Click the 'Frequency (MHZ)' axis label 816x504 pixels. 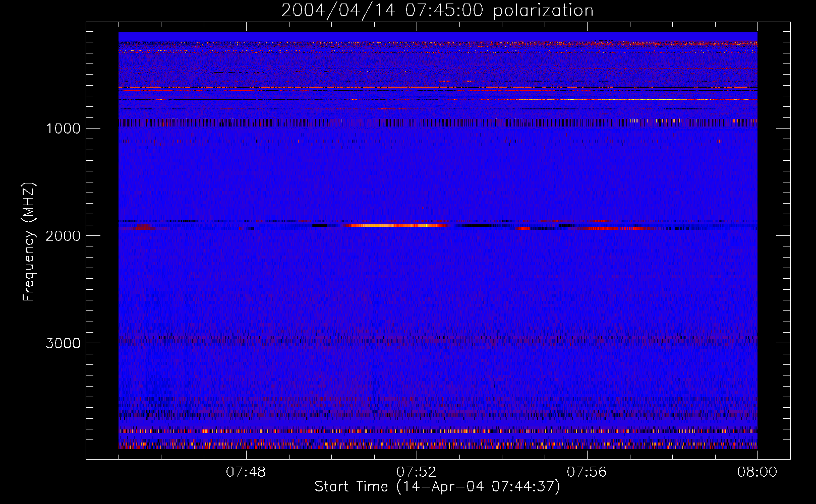pyautogui.click(x=29, y=242)
